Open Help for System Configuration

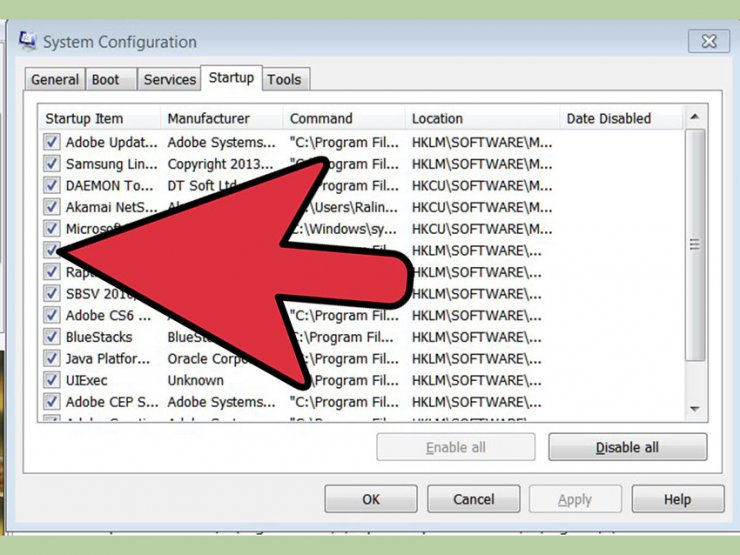click(x=678, y=499)
